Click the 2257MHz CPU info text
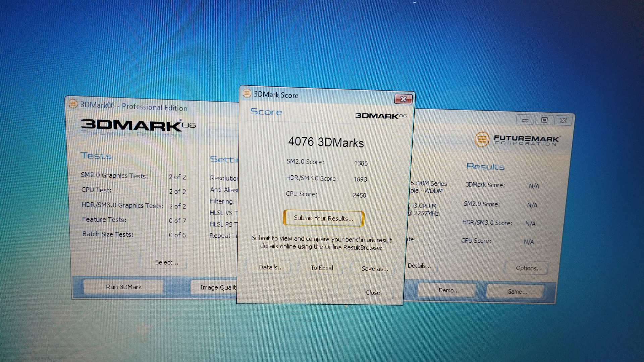 (x=424, y=213)
